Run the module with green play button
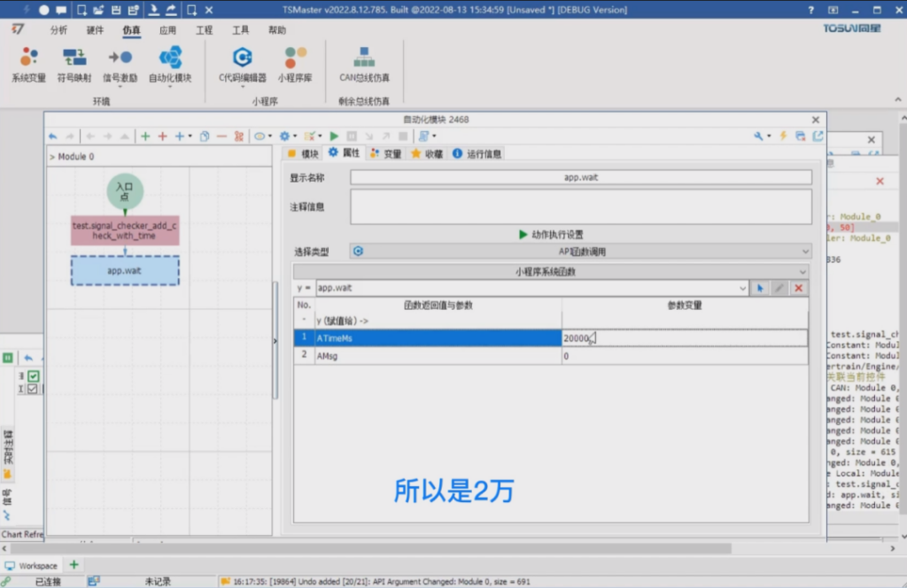This screenshot has height=588, width=907. pos(334,136)
